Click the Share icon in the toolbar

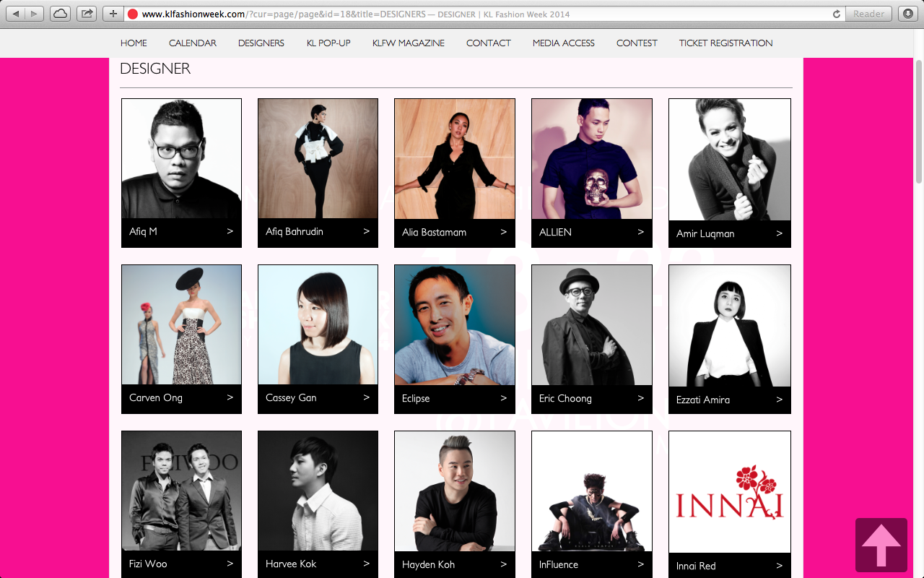pos(87,14)
